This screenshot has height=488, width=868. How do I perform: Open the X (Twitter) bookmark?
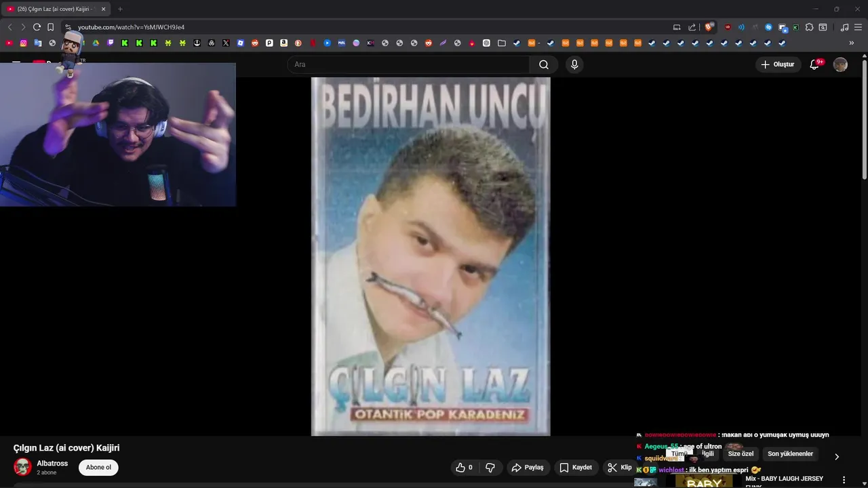tap(226, 43)
